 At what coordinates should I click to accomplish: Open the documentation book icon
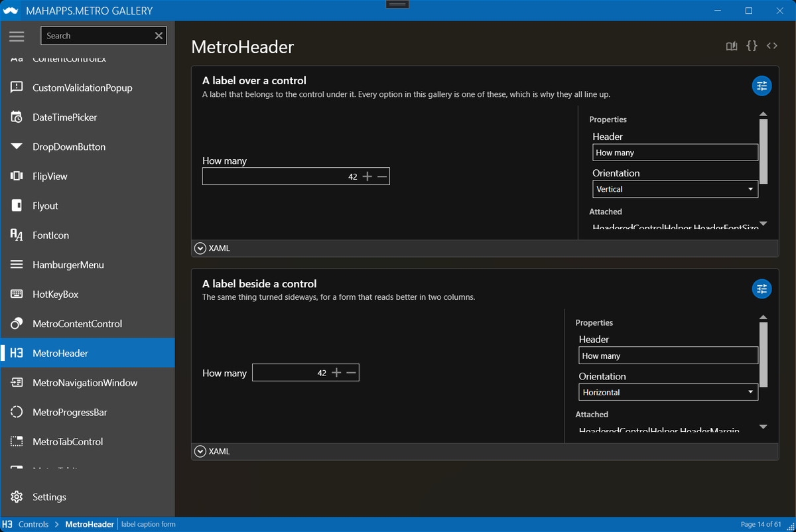pyautogui.click(x=732, y=46)
